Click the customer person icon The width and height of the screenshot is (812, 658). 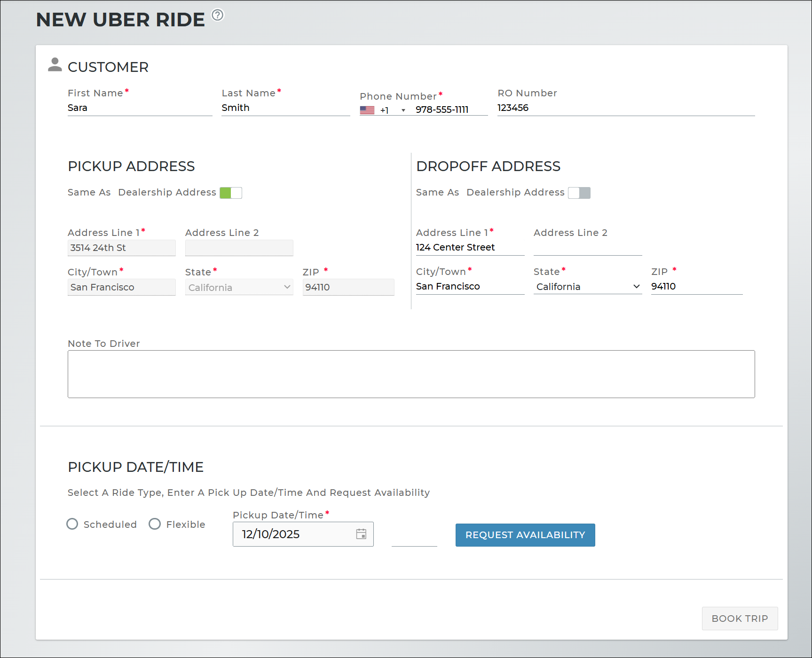point(55,65)
